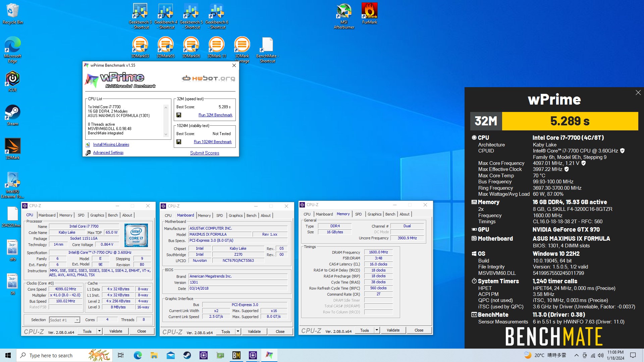644x362 pixels.
Task: Click Validate in CPU-Z CPU window
Action: pyautogui.click(x=116, y=331)
